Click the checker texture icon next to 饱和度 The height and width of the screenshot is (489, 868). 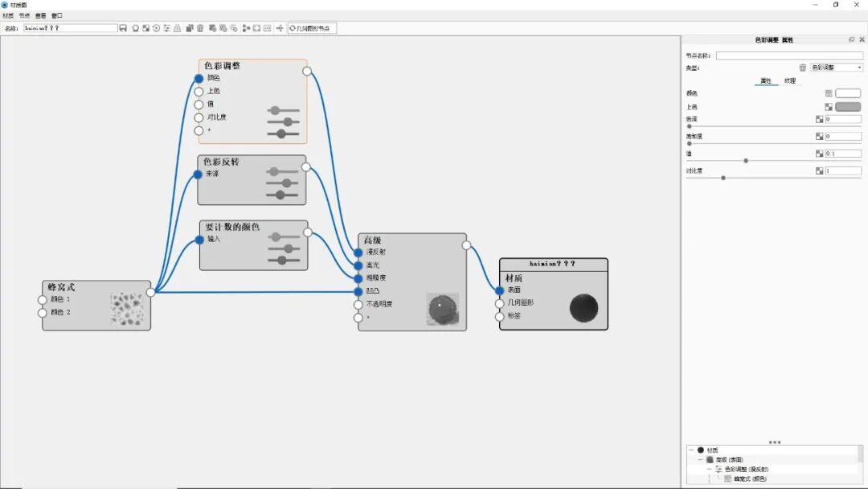(819, 136)
